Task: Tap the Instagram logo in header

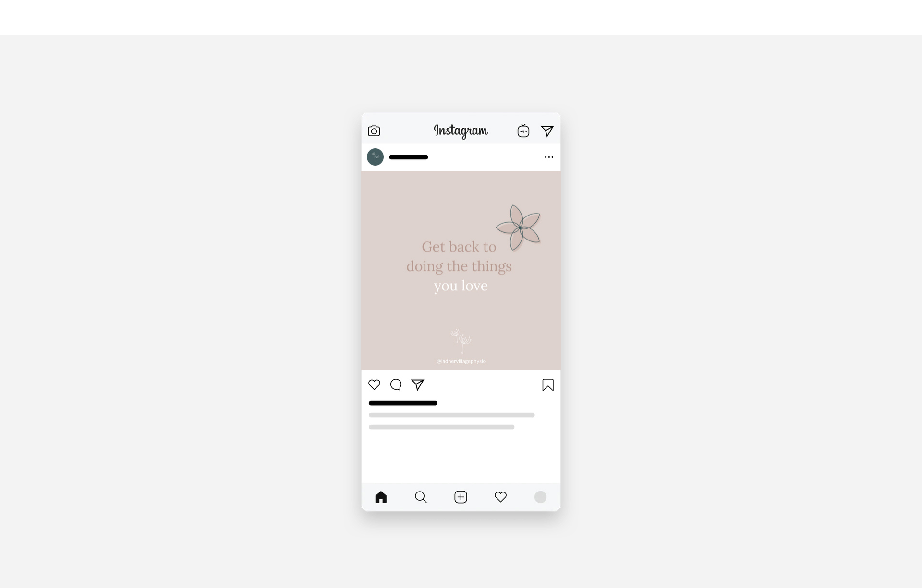Action: pos(461,130)
